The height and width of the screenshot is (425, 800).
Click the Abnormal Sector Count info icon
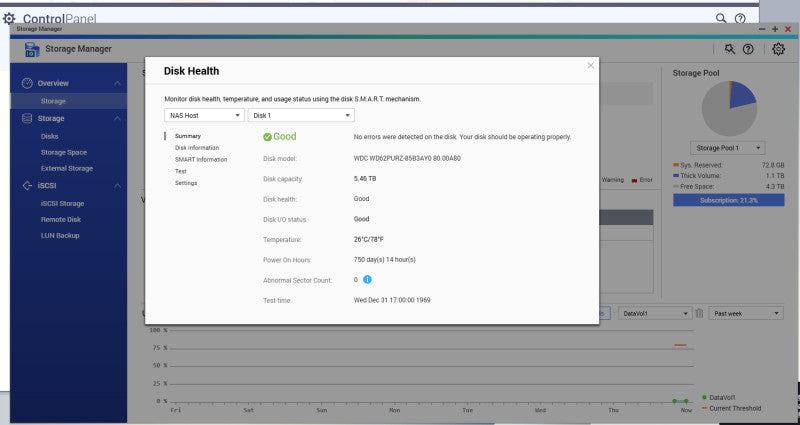click(367, 280)
